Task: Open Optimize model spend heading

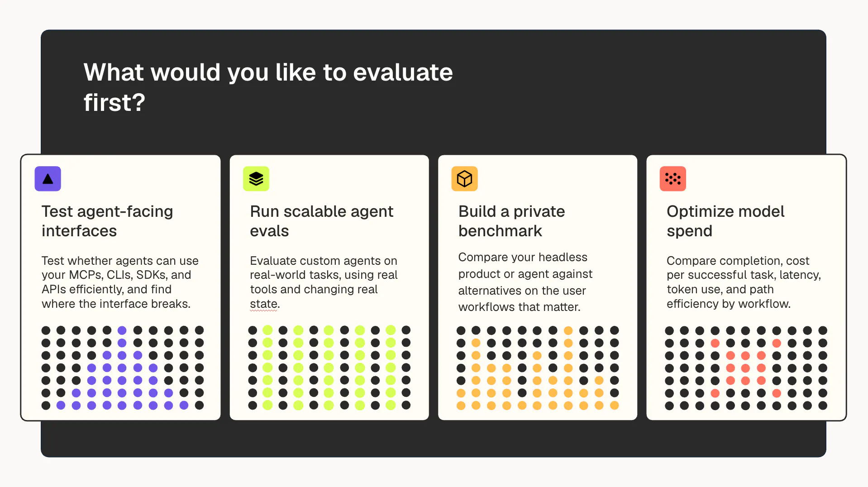Action: pyautogui.click(x=725, y=221)
